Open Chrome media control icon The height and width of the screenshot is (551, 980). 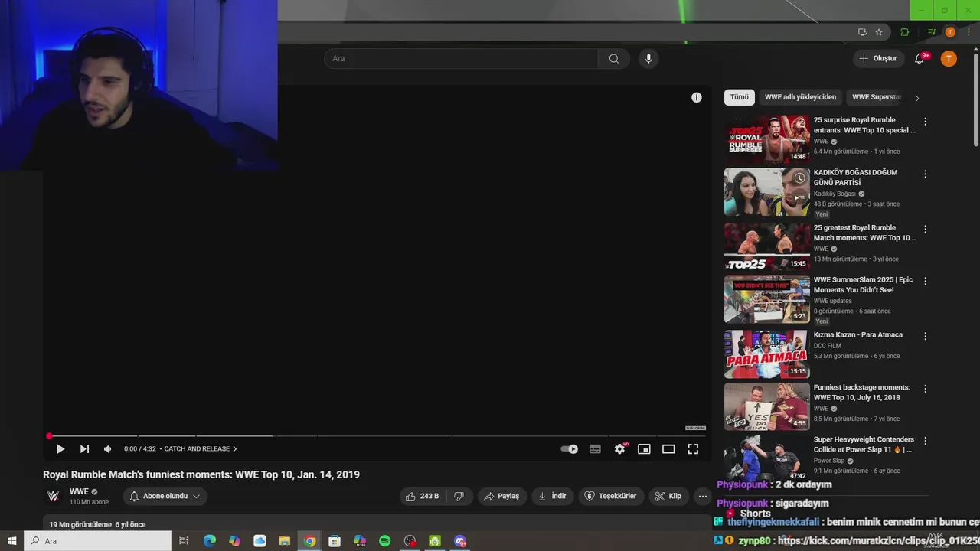pyautogui.click(x=932, y=32)
